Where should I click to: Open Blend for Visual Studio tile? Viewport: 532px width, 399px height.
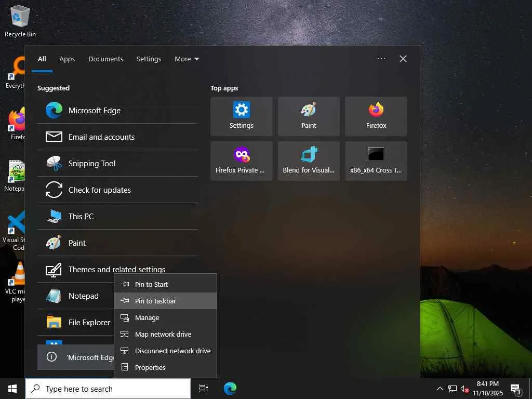click(309, 161)
